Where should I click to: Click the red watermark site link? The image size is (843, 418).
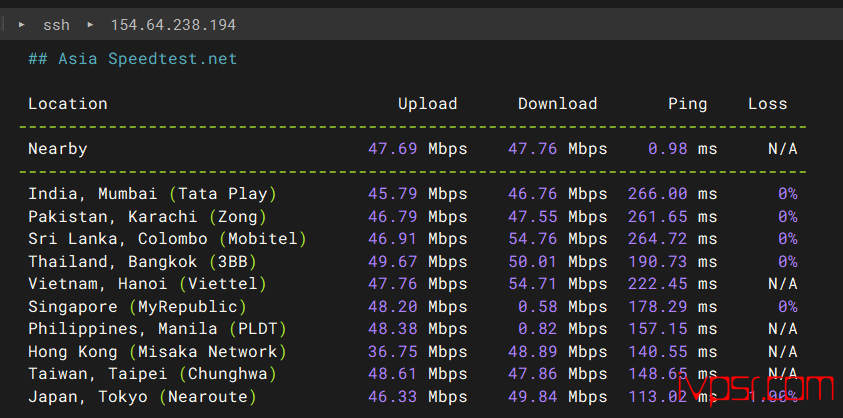[755, 388]
